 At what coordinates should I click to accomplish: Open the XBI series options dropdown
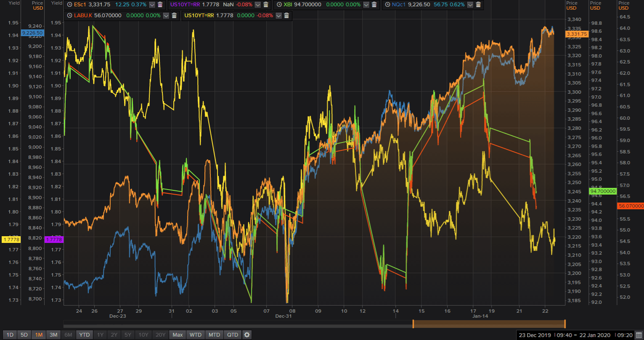coord(366,5)
